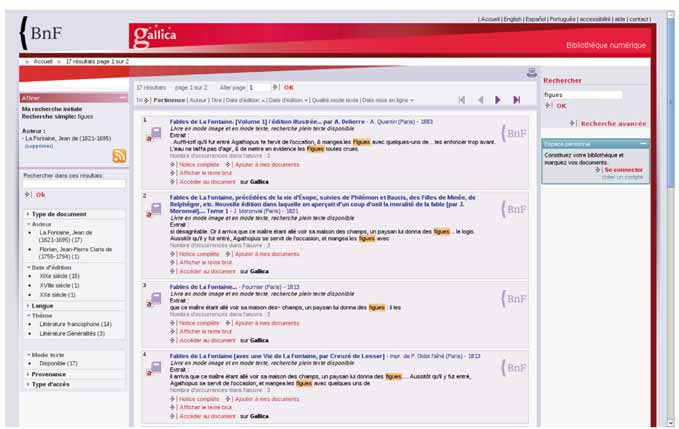
Task: Click the BnF source logo on result 4
Action: pyautogui.click(x=514, y=368)
